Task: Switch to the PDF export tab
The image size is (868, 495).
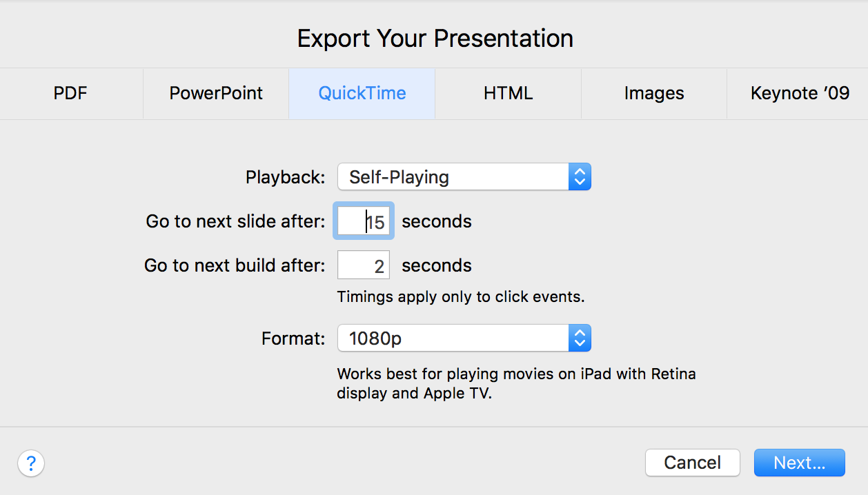Action: tap(71, 94)
